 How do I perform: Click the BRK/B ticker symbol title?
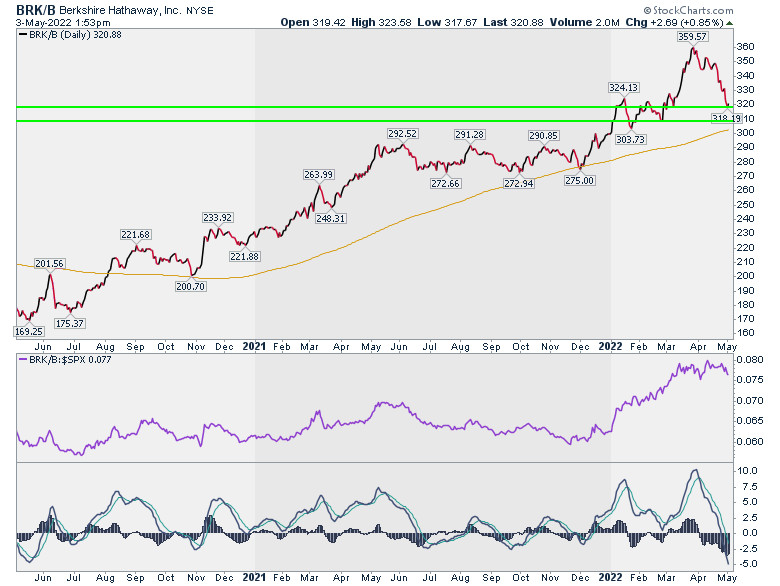(36, 10)
